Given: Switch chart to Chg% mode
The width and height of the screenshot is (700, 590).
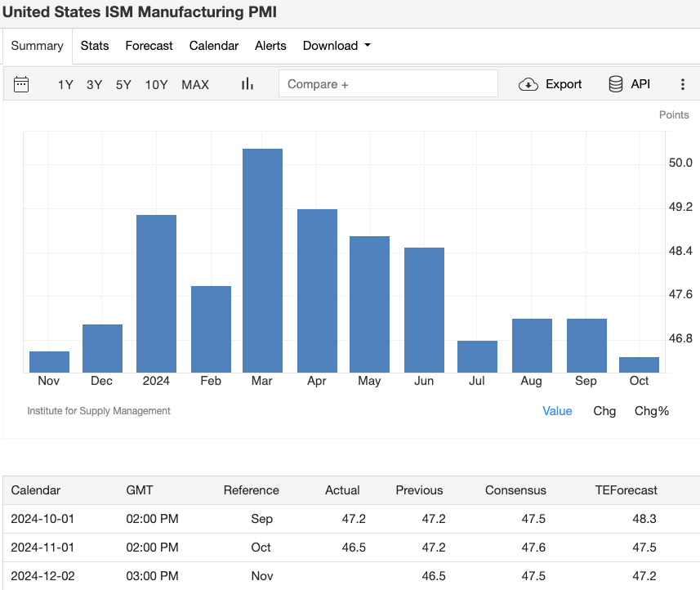Looking at the screenshot, I should click(651, 411).
